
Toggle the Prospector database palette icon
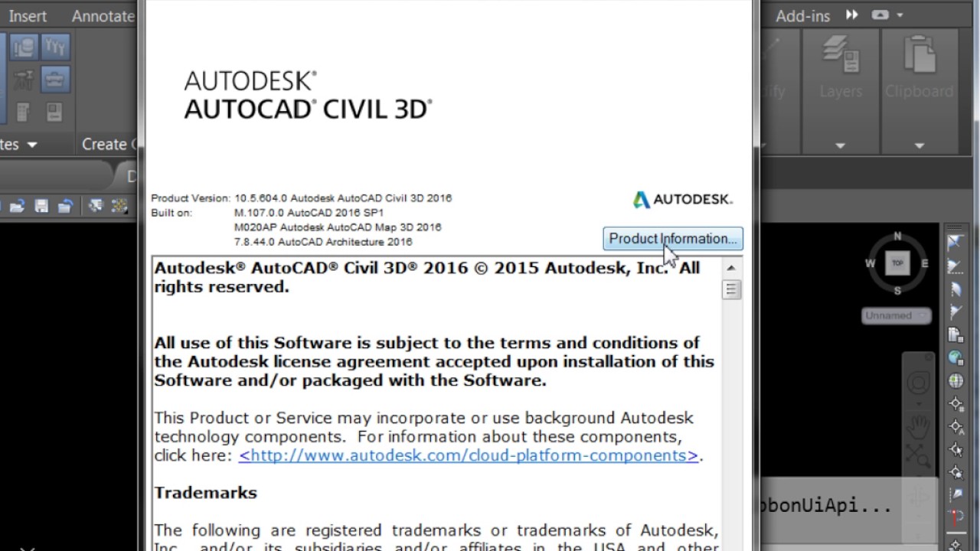(24, 47)
